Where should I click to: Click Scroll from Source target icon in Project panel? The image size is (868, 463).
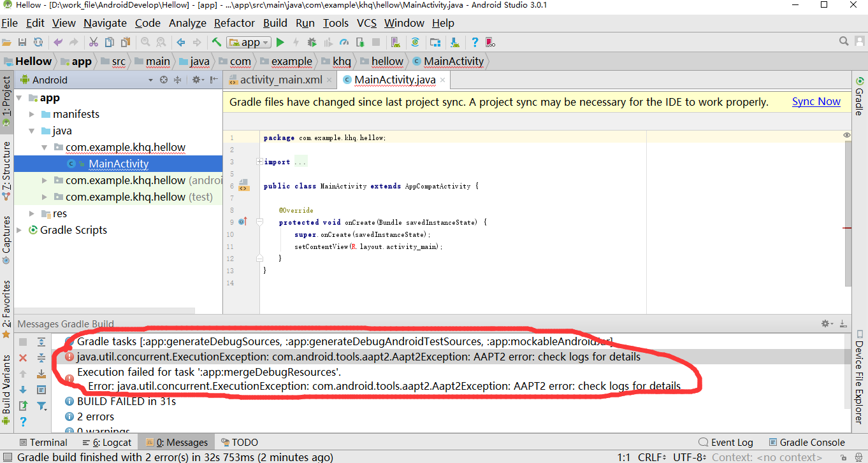(164, 80)
